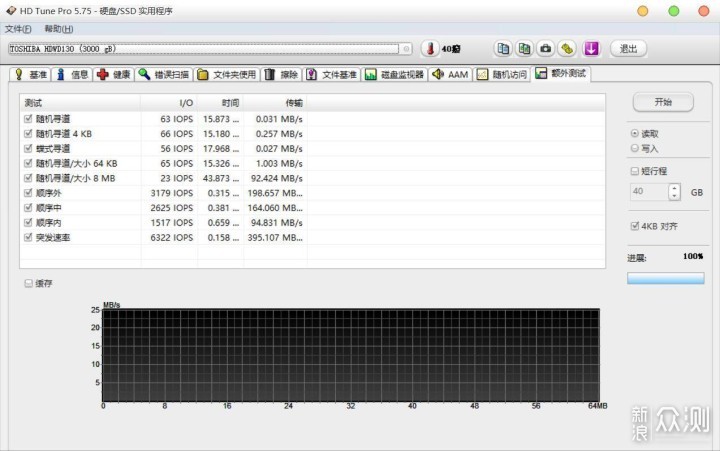Select the 写入 write radio button
The height and width of the screenshot is (451, 720).
coord(635,148)
